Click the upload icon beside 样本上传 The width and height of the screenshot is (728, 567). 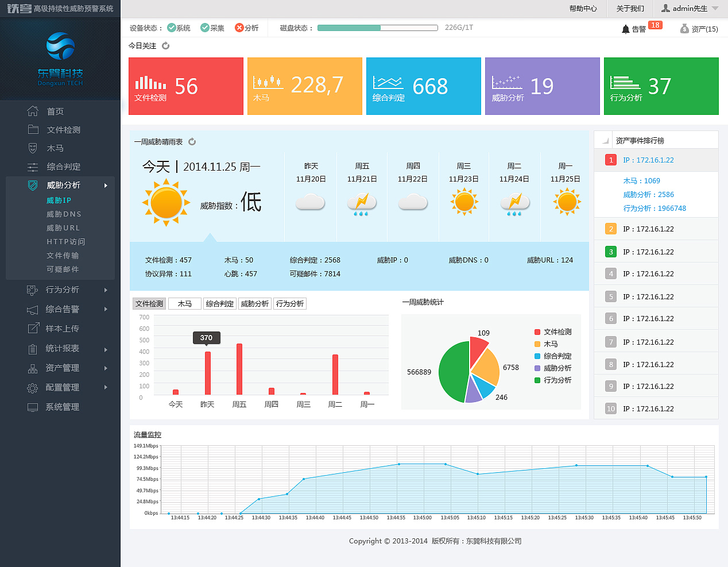coord(33,329)
